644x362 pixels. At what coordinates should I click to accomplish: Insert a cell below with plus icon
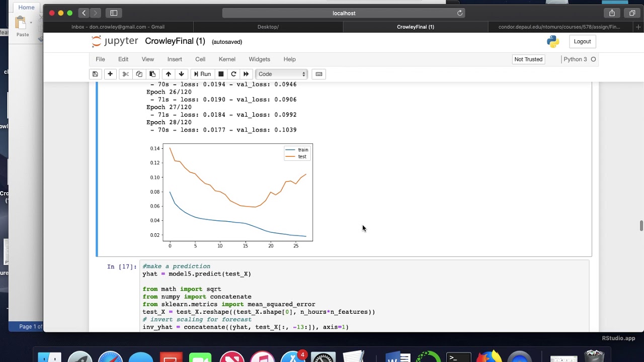[x=110, y=74]
